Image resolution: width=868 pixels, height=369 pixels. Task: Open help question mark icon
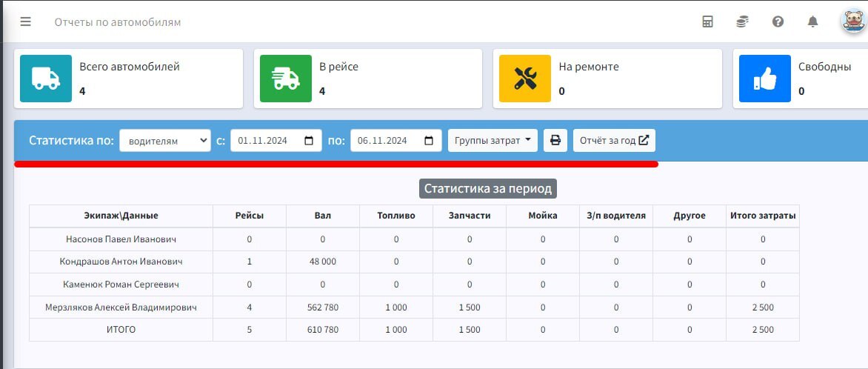tap(778, 22)
